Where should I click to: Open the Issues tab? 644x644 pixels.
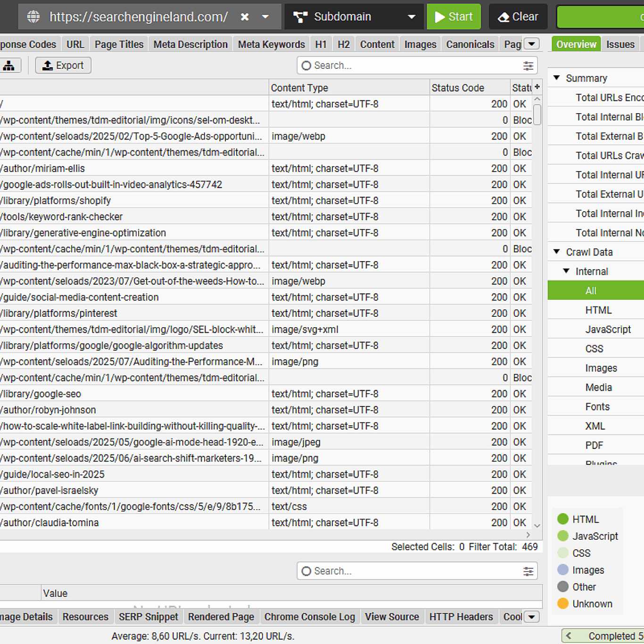[x=620, y=44]
